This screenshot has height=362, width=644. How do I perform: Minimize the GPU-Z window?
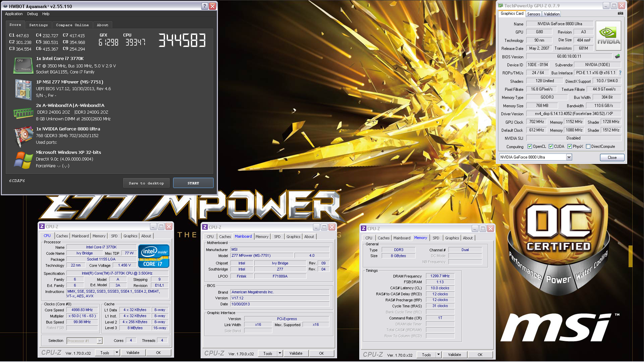[606, 6]
